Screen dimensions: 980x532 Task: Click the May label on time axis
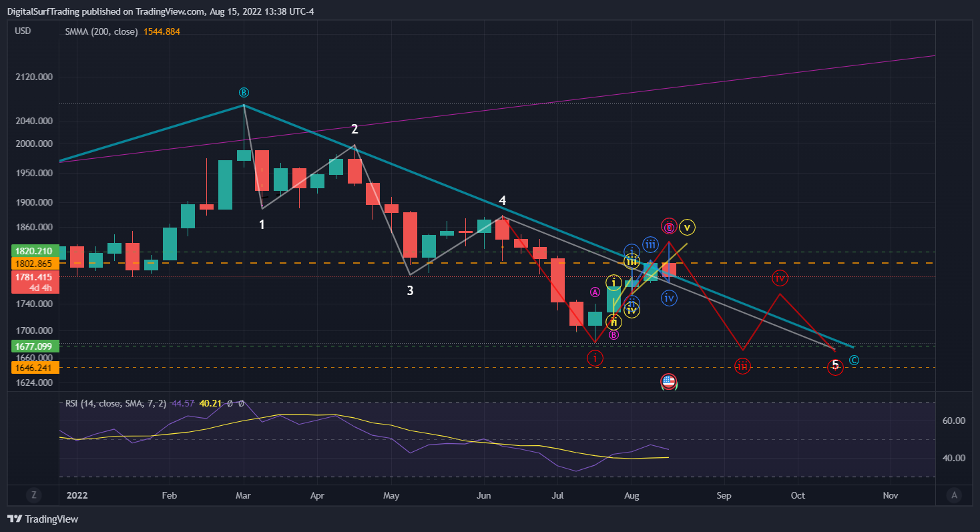pos(391,495)
